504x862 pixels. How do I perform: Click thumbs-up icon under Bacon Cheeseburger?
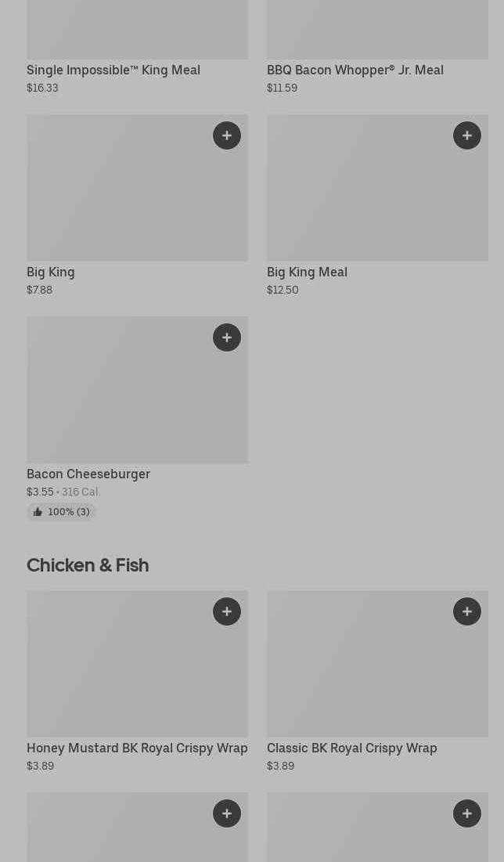(38, 512)
